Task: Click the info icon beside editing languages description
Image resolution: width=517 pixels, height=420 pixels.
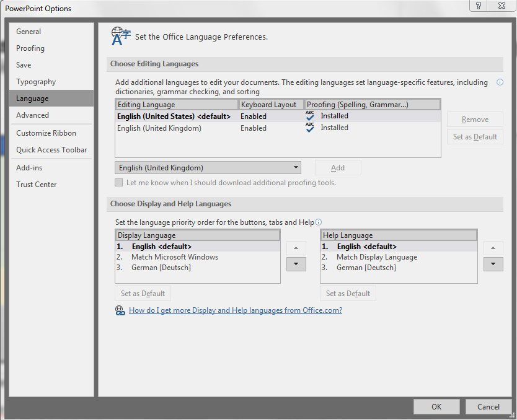Action: click(x=500, y=82)
